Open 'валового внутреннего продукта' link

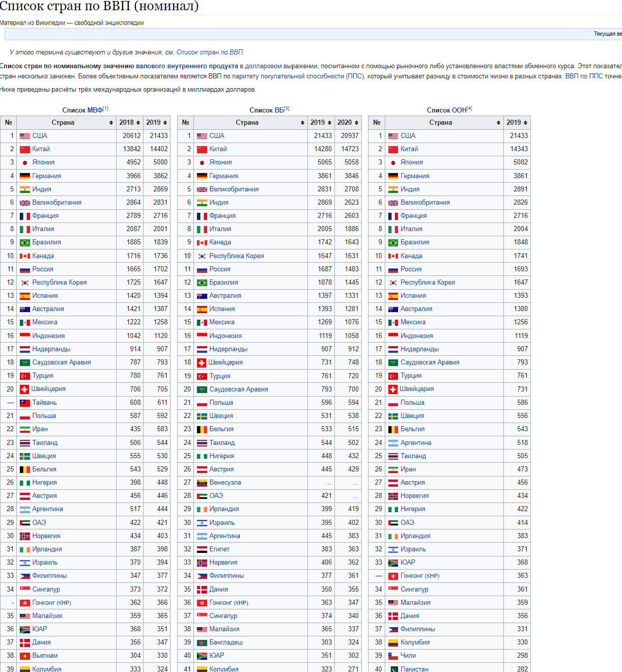[187, 66]
